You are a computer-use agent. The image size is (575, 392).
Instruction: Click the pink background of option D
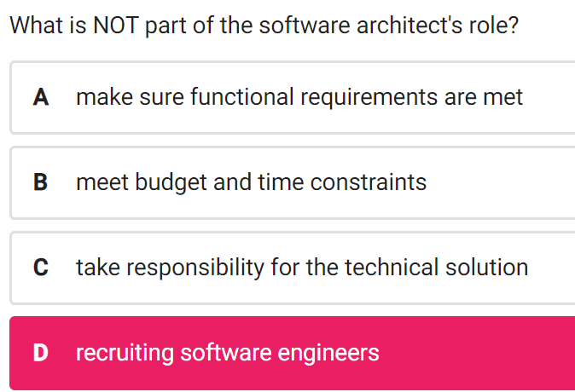477,353
